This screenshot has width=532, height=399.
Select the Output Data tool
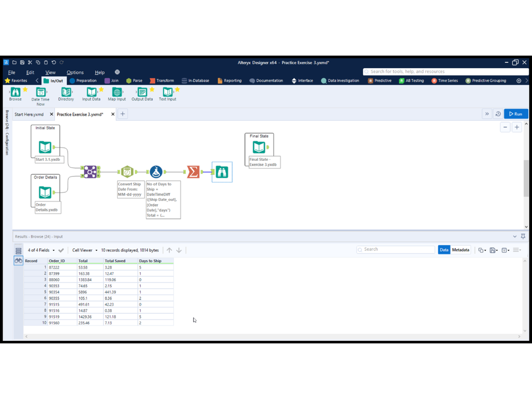point(142,94)
